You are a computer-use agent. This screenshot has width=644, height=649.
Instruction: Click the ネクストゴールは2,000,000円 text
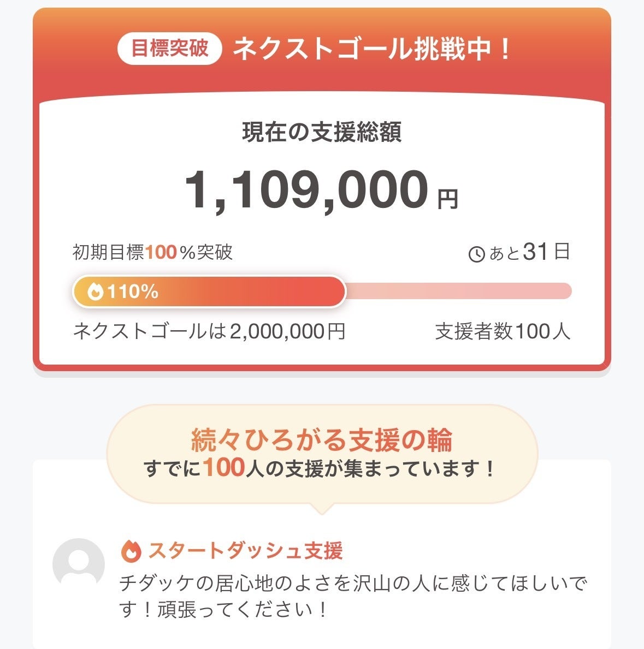tap(209, 331)
